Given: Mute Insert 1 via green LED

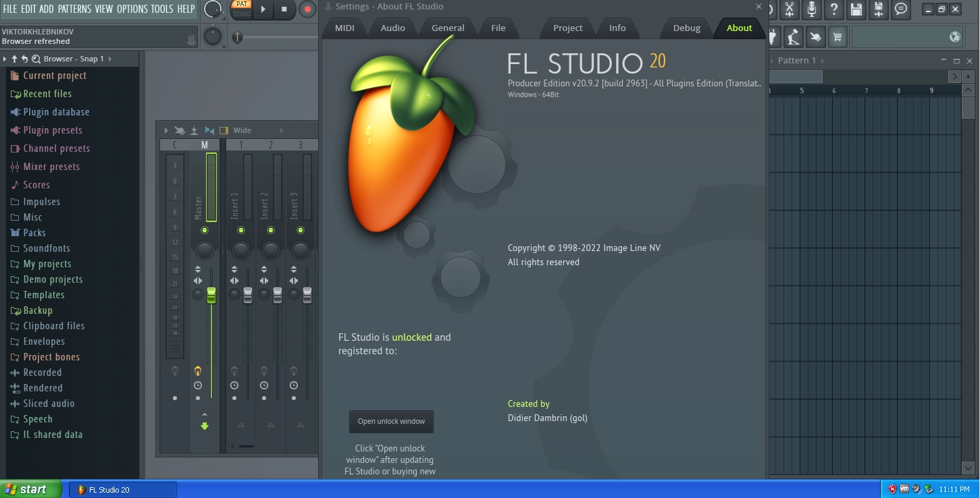Looking at the screenshot, I should (241, 230).
